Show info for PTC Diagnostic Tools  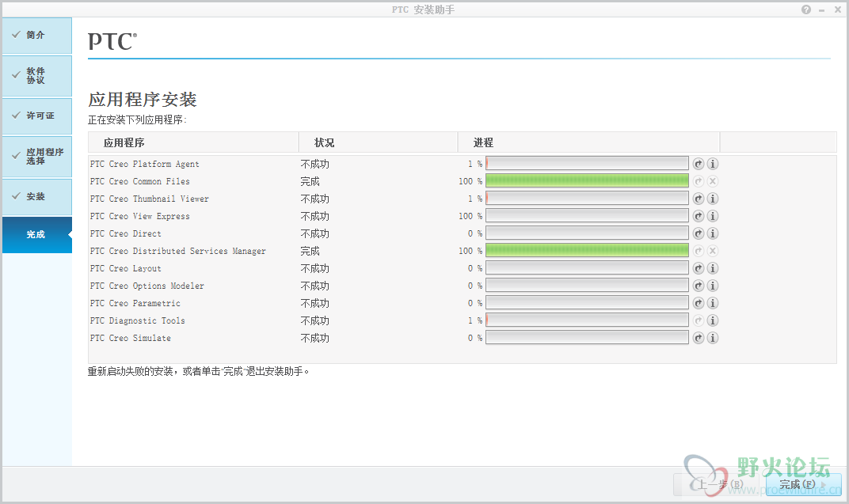[x=713, y=320]
